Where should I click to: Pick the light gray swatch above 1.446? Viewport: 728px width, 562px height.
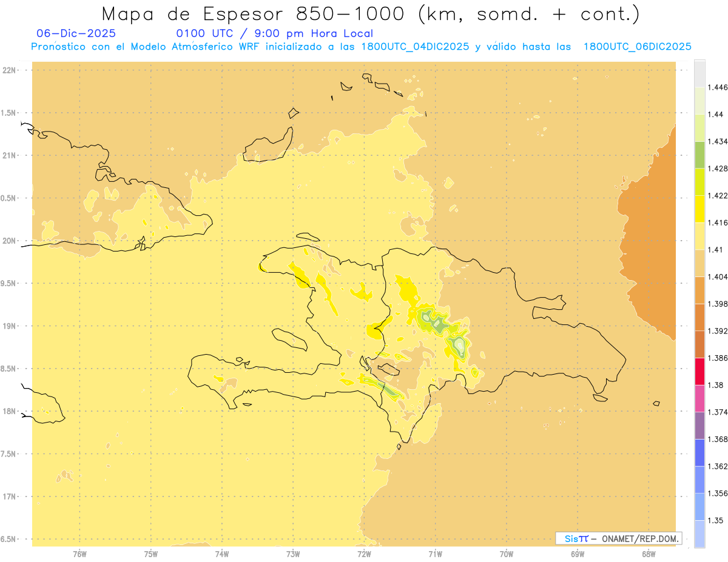tap(699, 73)
